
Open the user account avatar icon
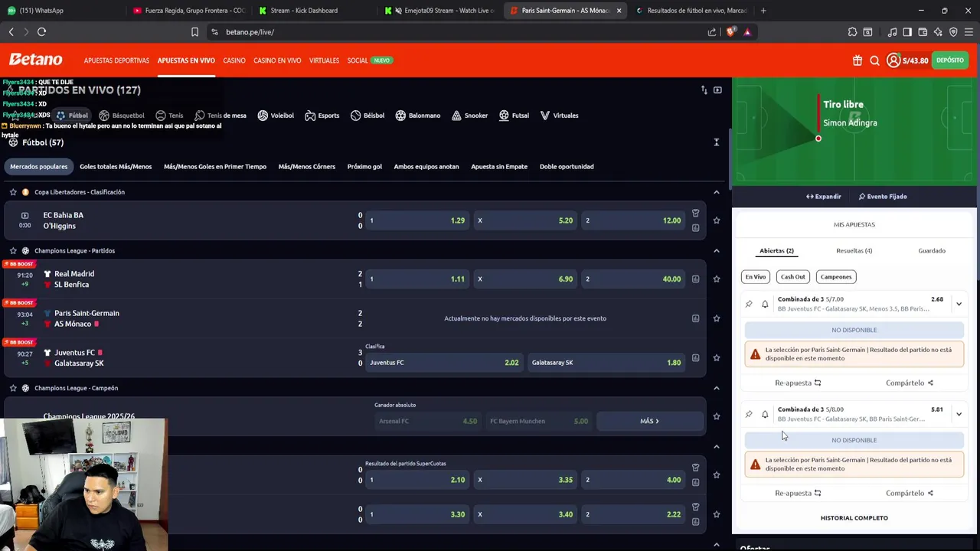(x=893, y=60)
